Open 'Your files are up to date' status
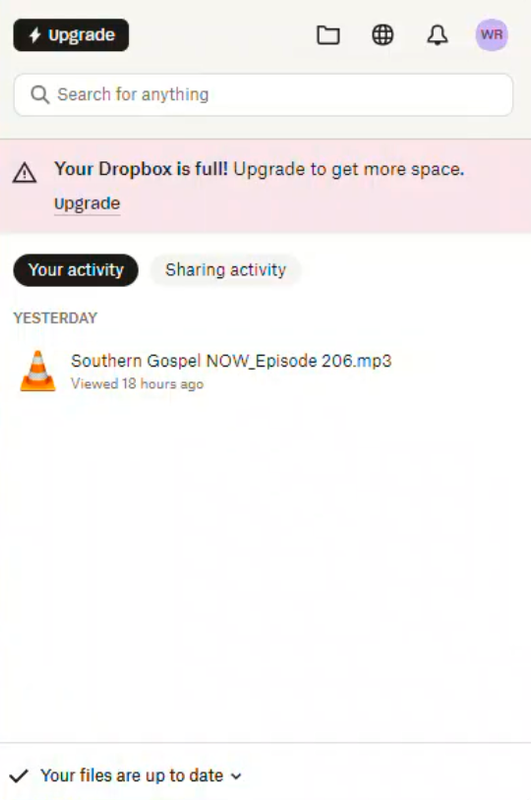 [x=132, y=776]
